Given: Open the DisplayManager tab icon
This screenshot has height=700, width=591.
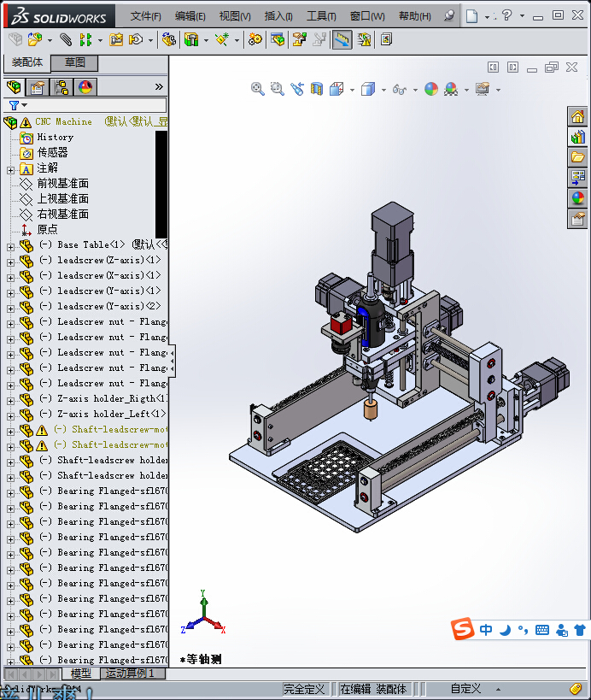Looking at the screenshot, I should [85, 86].
